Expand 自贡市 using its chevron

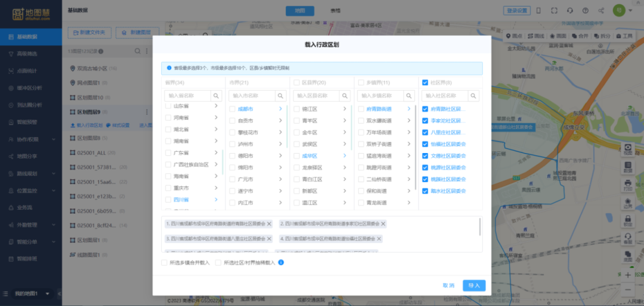pyautogui.click(x=280, y=120)
